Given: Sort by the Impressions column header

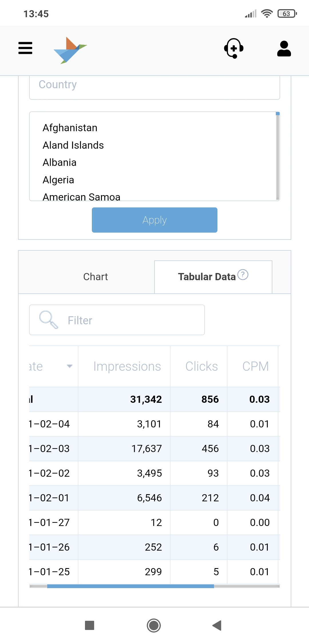Looking at the screenshot, I should click(x=127, y=366).
